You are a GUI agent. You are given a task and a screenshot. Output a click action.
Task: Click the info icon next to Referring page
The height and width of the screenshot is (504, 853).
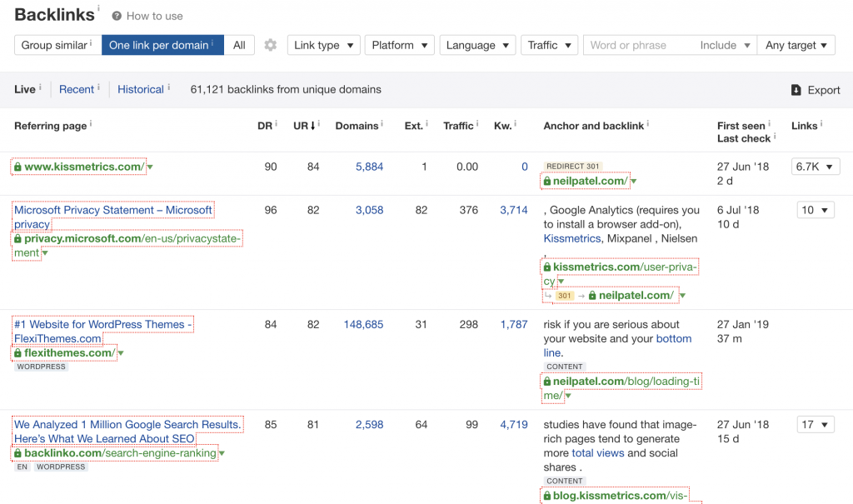91,124
